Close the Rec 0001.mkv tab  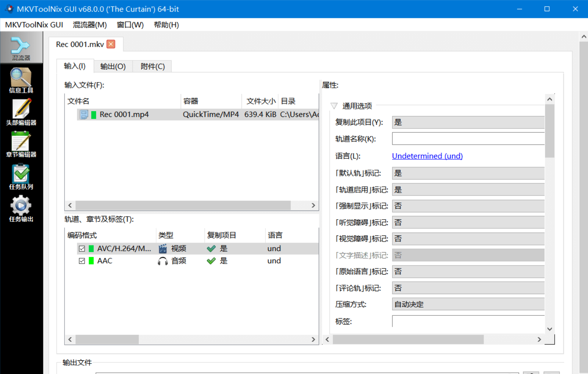111,44
